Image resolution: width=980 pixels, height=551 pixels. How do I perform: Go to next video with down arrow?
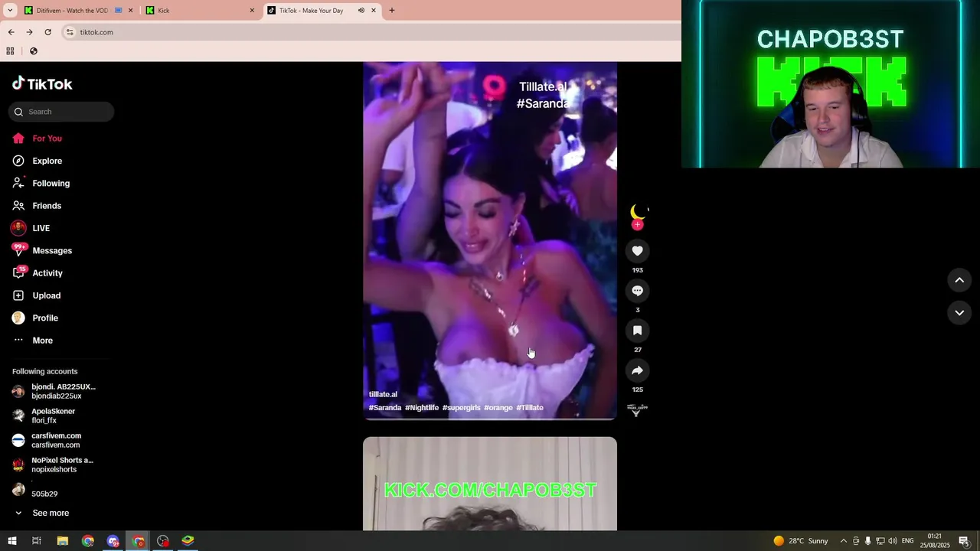click(959, 312)
